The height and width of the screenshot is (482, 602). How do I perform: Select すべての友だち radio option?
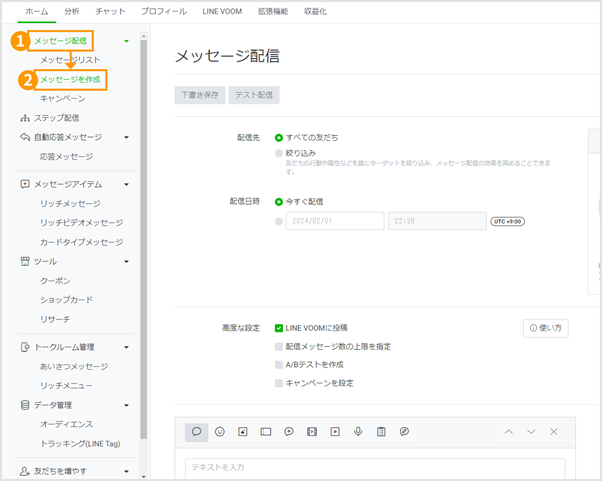pyautogui.click(x=279, y=138)
